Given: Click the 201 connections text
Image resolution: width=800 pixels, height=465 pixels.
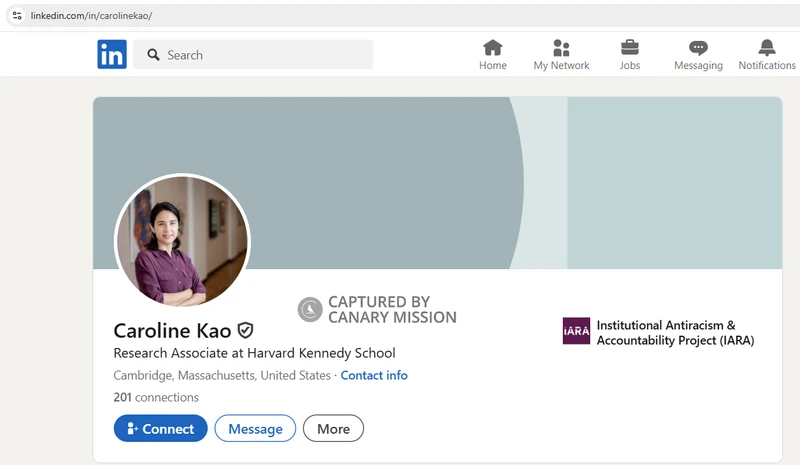Looking at the screenshot, I should point(156,397).
